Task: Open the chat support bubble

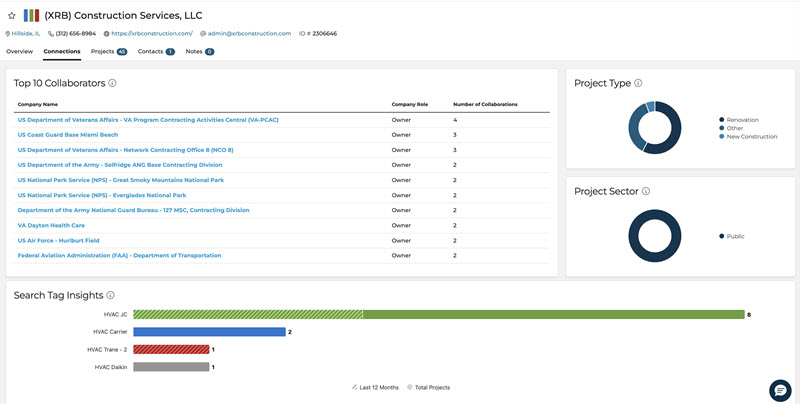Action: click(780, 391)
